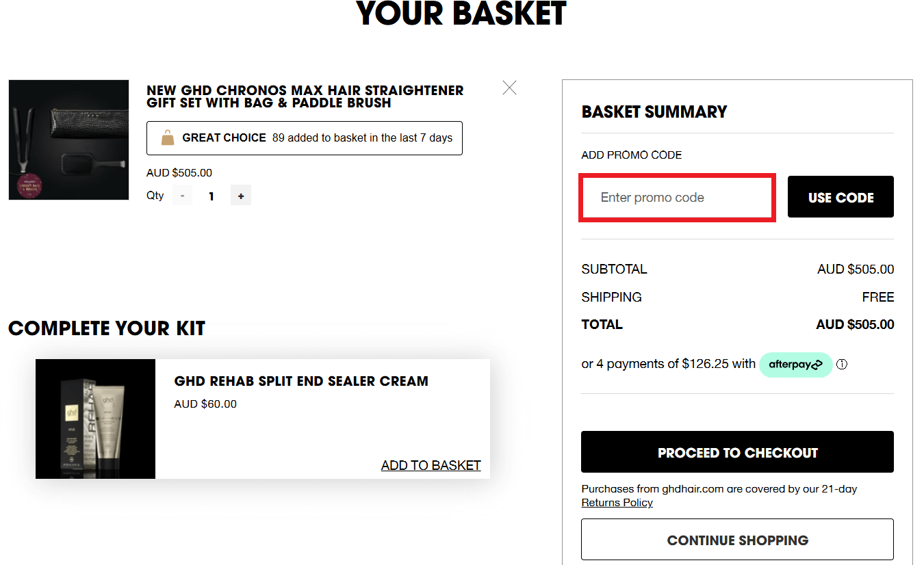Click the Afterpay info circle icon
Viewport: 924px width, 565px height.
842,365
